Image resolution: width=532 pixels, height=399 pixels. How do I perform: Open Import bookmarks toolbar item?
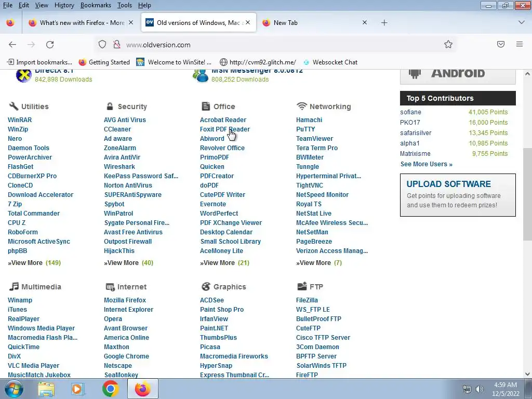pos(39,62)
